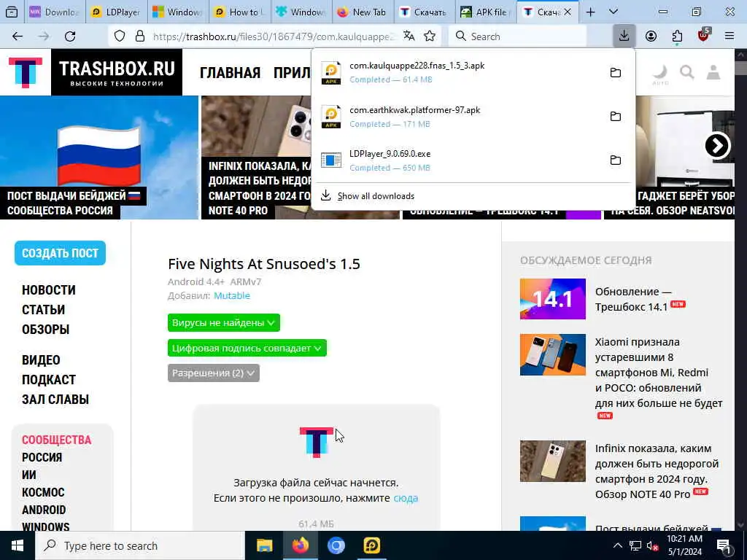Click the 'сюда' download link

[406, 498]
